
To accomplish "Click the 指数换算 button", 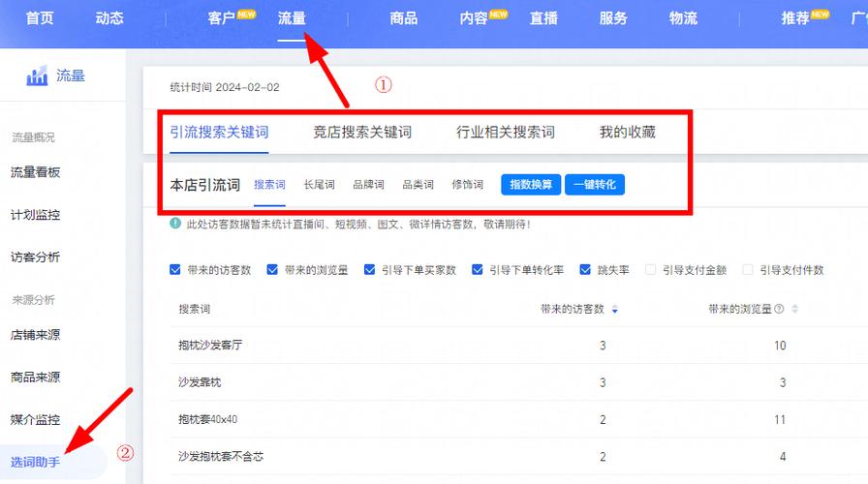I will click(x=531, y=185).
